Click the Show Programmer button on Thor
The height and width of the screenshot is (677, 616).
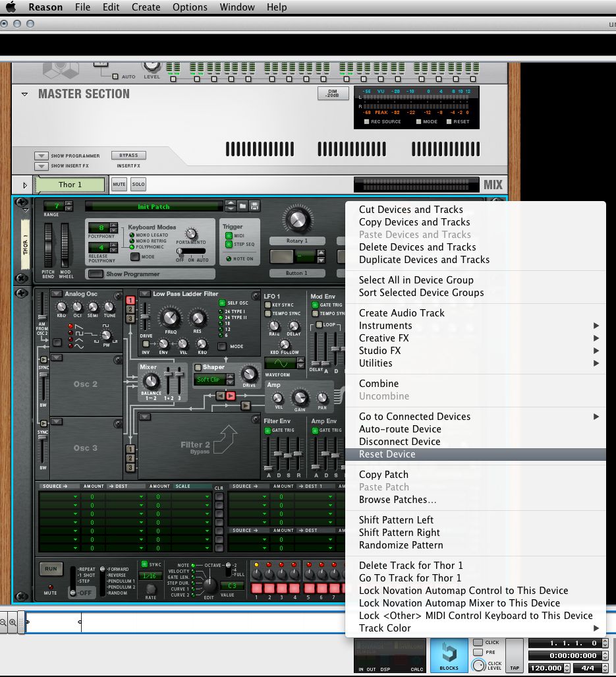coord(94,274)
